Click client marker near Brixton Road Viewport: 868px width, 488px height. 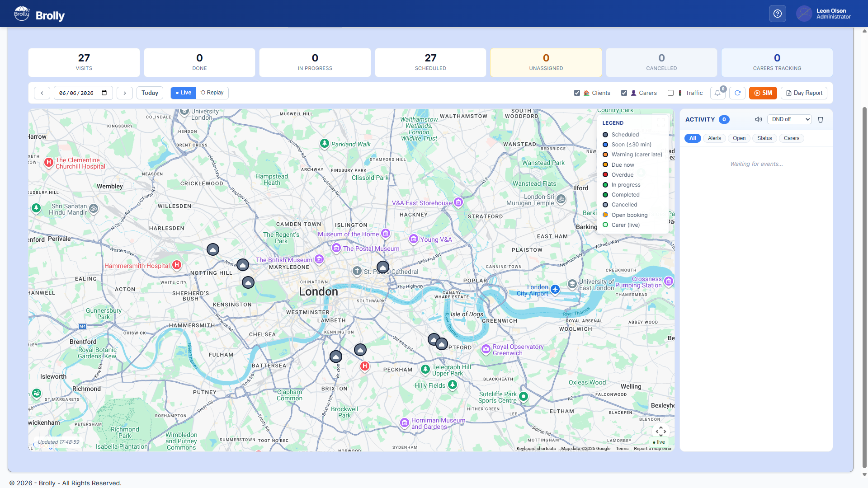coord(336,357)
